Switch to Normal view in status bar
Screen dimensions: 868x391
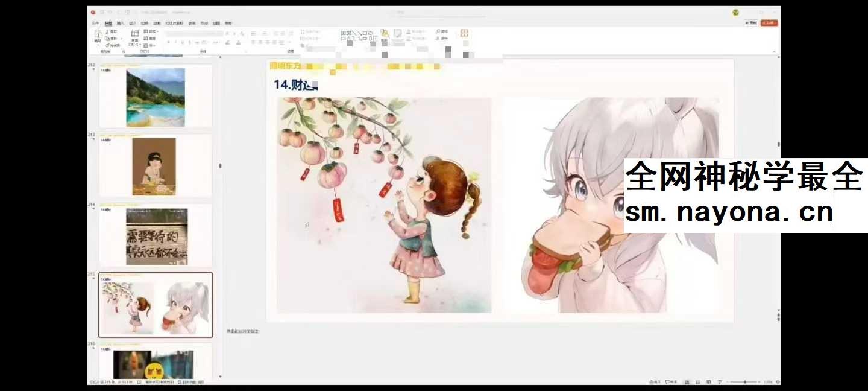coord(687,382)
